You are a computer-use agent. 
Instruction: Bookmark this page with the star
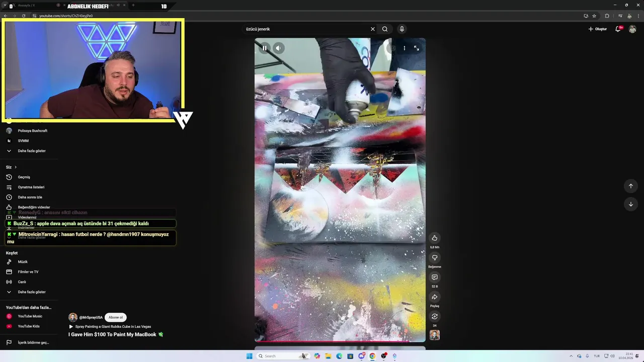[594, 16]
